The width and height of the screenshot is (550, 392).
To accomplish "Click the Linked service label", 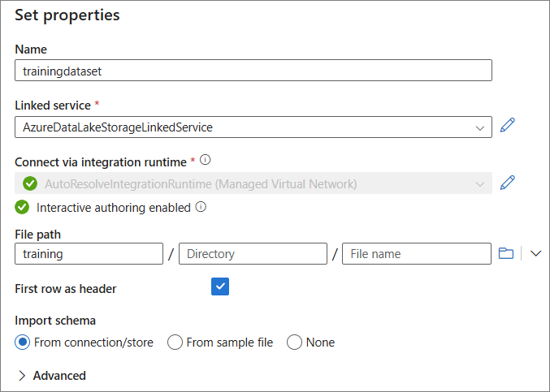I will tap(53, 106).
